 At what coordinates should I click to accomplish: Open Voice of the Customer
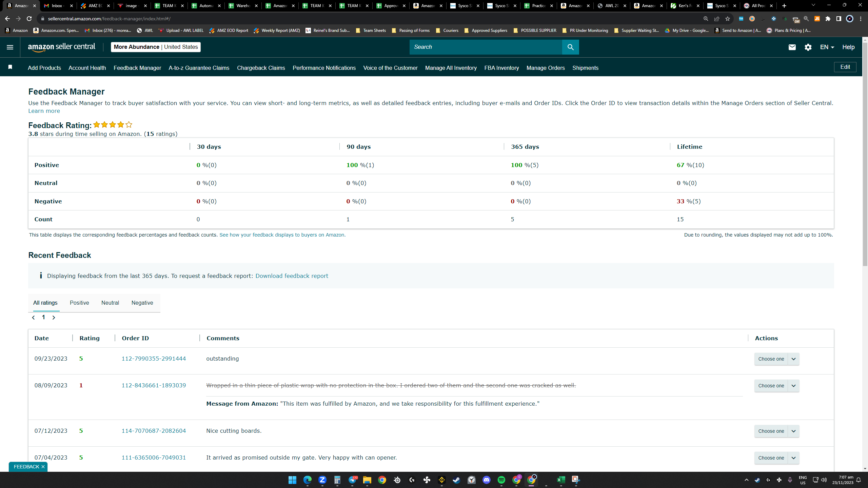(x=391, y=68)
